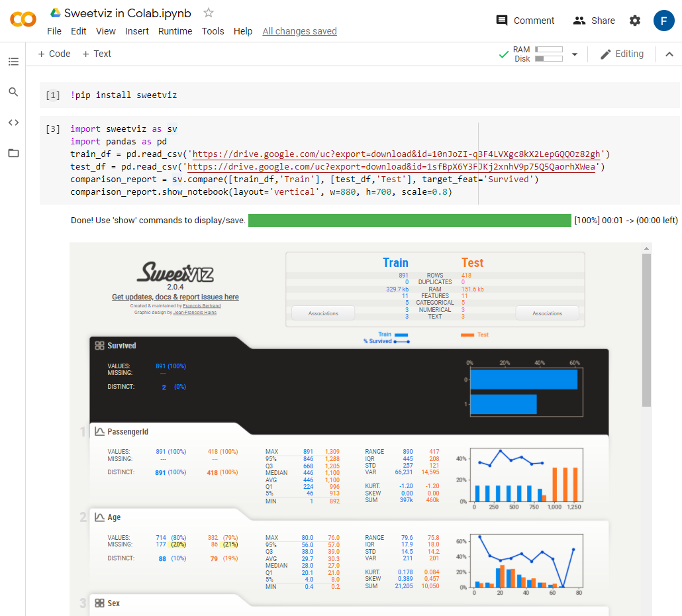Click the Age numerical chart icon
The height and width of the screenshot is (616, 682).
(99, 517)
